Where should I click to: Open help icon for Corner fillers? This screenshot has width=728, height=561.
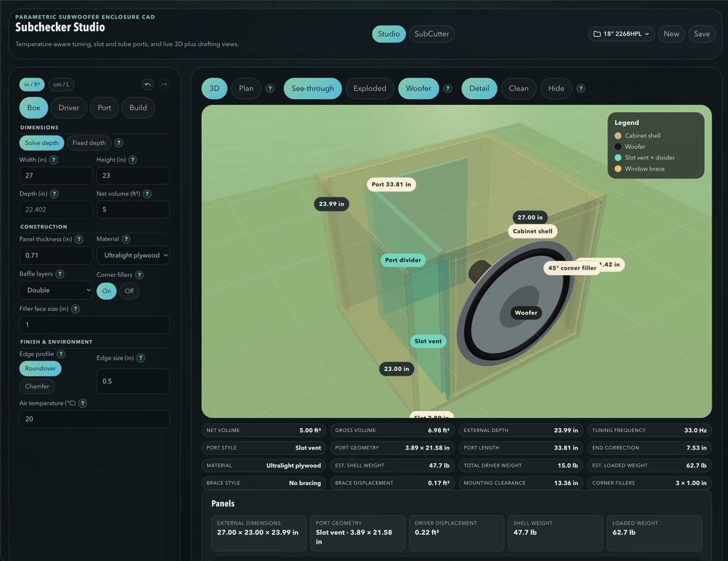(x=139, y=275)
